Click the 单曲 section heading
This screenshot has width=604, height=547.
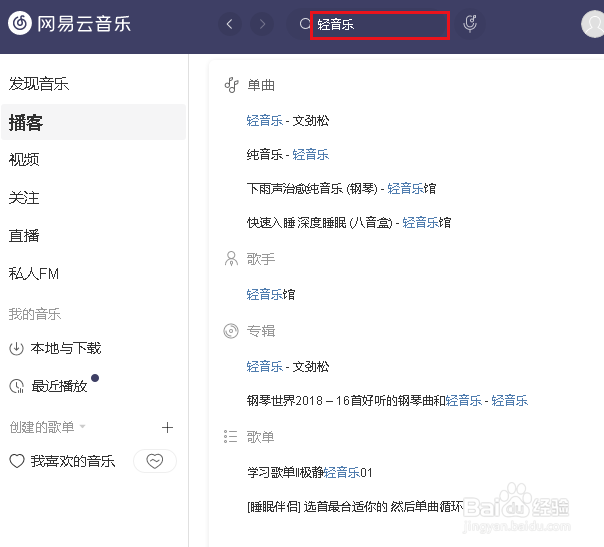pyautogui.click(x=261, y=85)
